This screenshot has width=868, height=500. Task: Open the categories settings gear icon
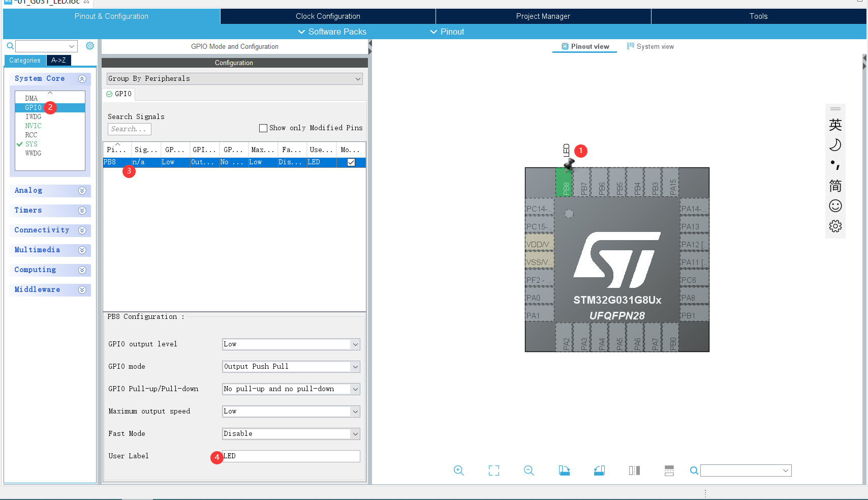tap(90, 46)
